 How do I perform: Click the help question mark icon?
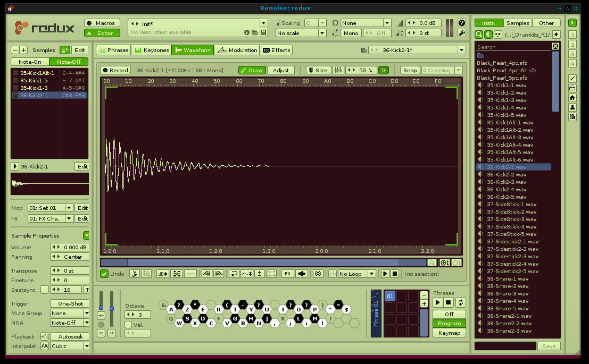(x=462, y=23)
